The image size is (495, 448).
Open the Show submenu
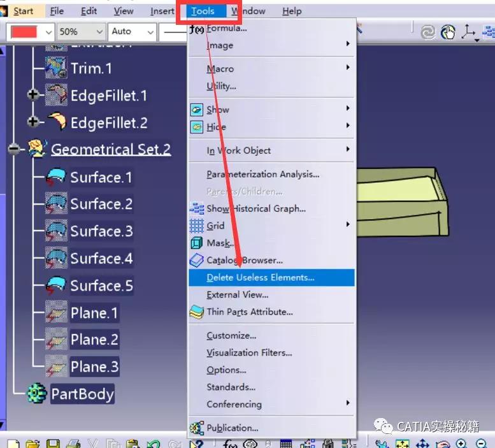pyautogui.click(x=271, y=110)
